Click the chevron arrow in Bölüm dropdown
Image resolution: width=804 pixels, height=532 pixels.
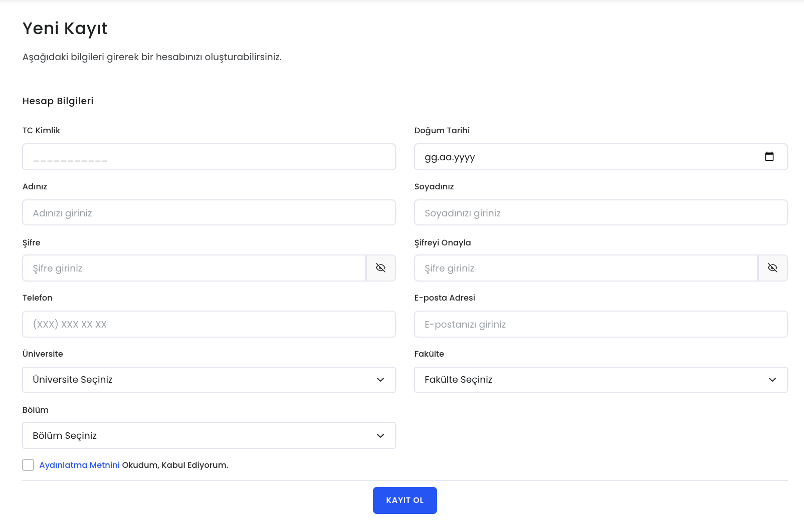click(380, 435)
